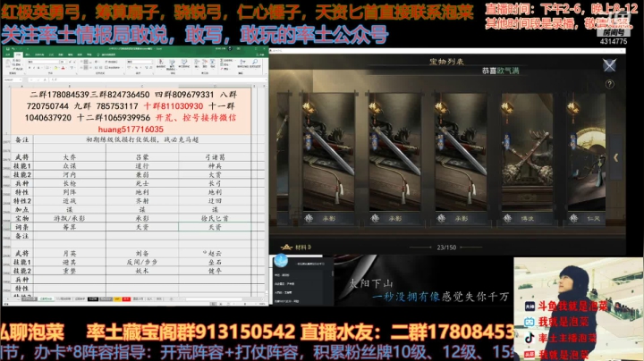The height and width of the screenshot is (361, 644).
Task: Select cell containing 弓诸葛
Action: click(x=215, y=157)
